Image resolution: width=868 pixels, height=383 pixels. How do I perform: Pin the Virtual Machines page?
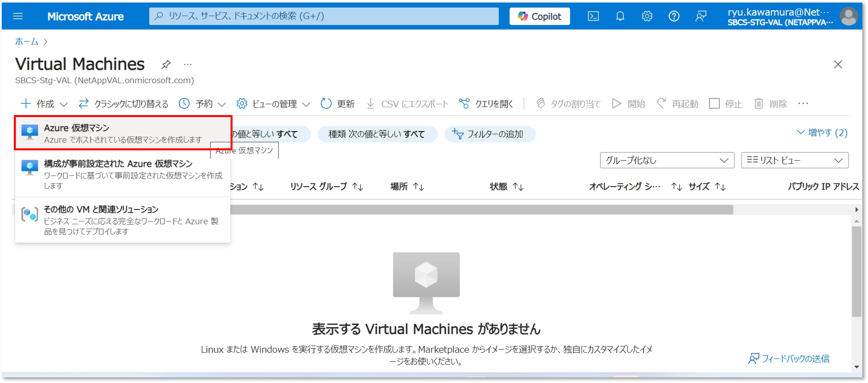point(165,64)
